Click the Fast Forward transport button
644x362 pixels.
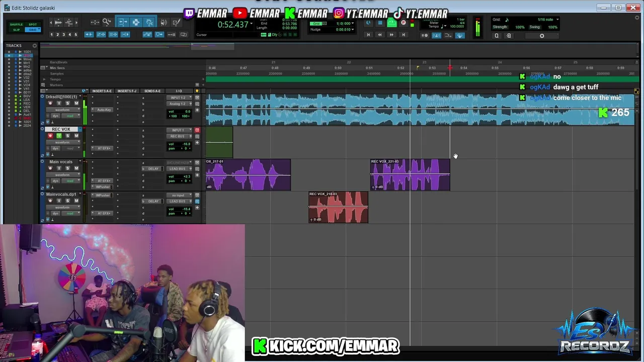click(x=391, y=35)
